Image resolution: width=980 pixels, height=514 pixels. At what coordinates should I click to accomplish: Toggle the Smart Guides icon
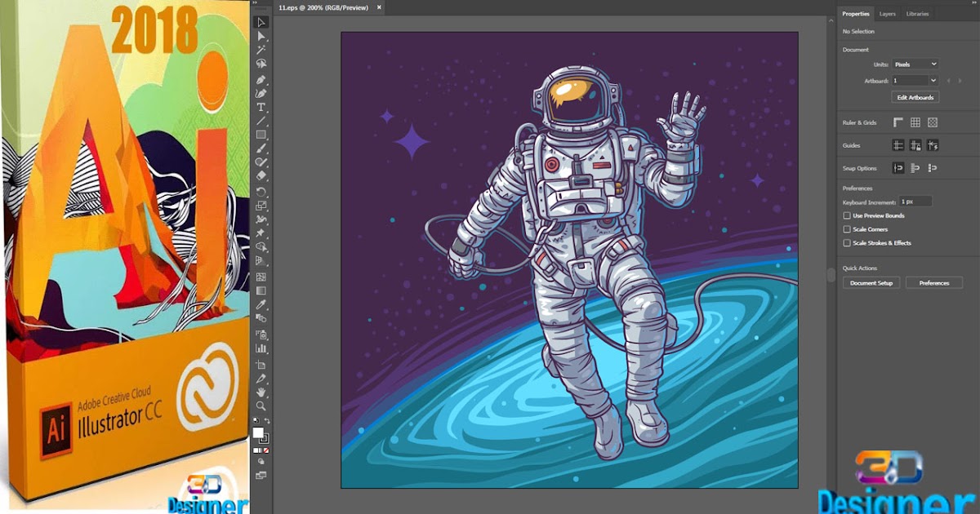[x=933, y=145]
